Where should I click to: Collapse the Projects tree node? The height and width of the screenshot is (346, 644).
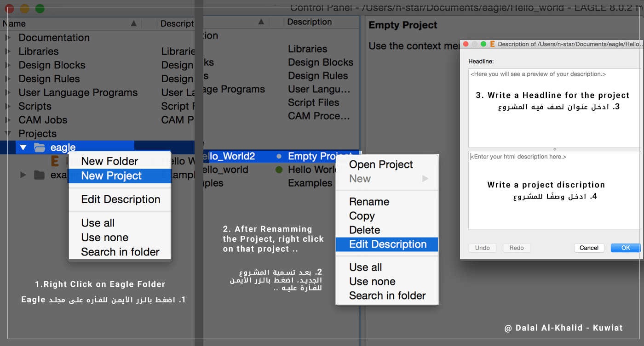click(x=8, y=134)
